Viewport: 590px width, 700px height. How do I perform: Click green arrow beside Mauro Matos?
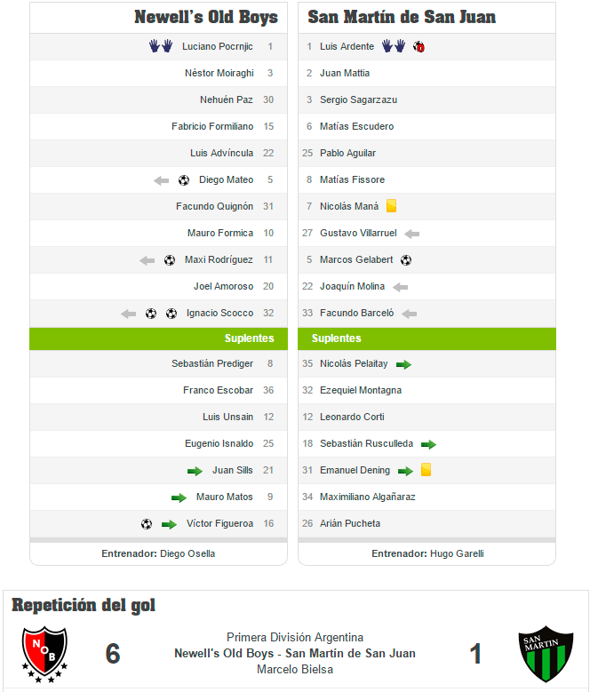coord(179,497)
